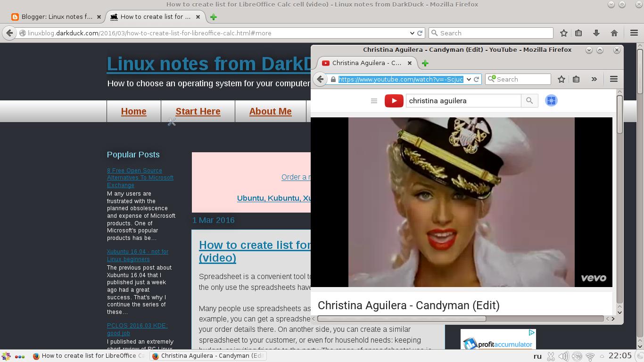Go back in YouTube Firefox window
The image size is (644, 362).
coord(320,79)
